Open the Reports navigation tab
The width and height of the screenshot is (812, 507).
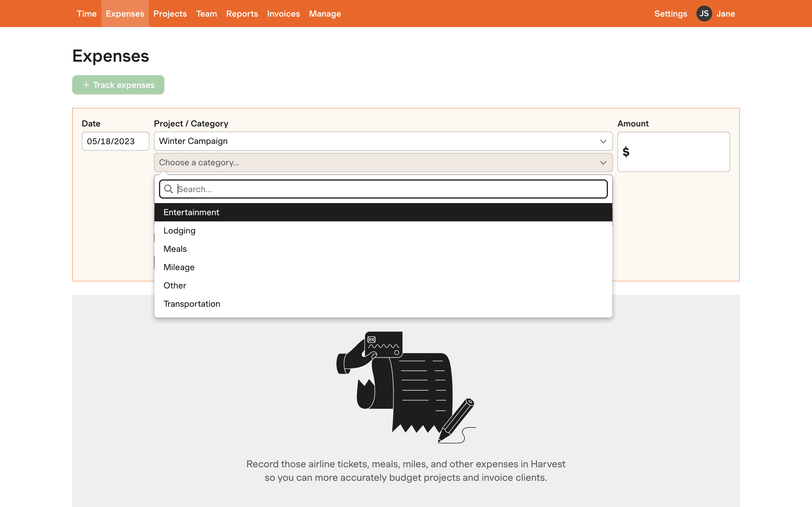pos(242,14)
